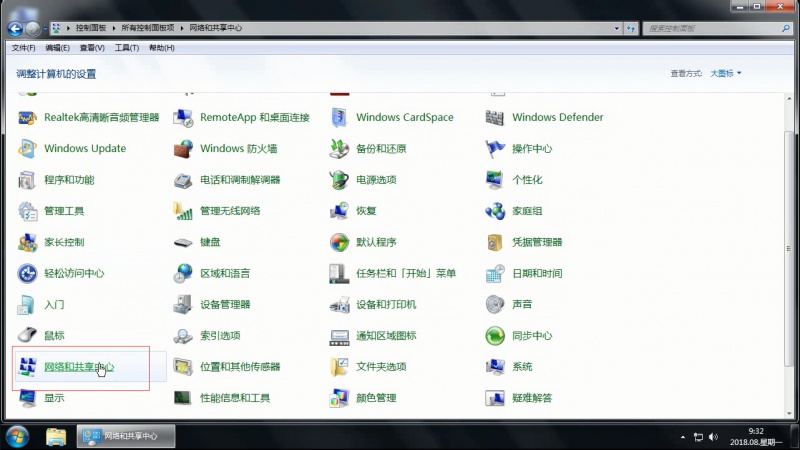Click taskbar volume speaker icon
The image size is (800, 450).
(x=713, y=437)
